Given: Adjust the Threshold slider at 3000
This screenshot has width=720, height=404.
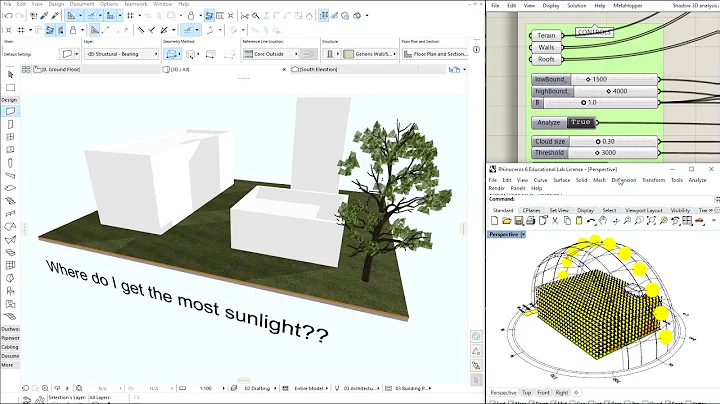Looking at the screenshot, I should click(x=595, y=153).
